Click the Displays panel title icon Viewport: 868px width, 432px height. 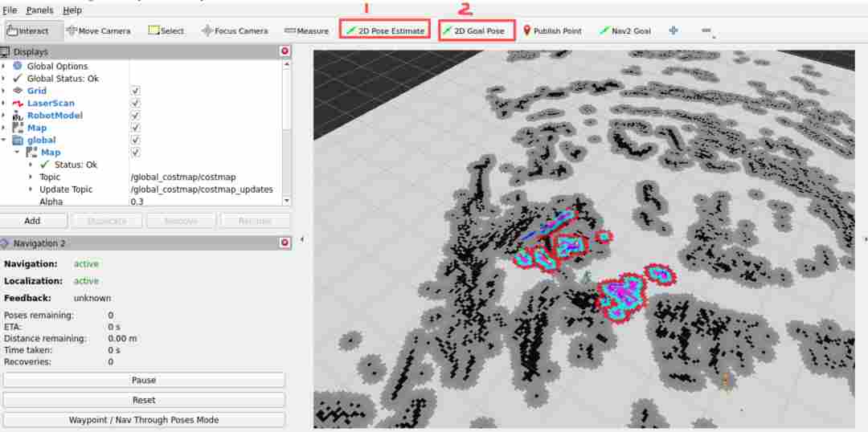[x=5, y=52]
